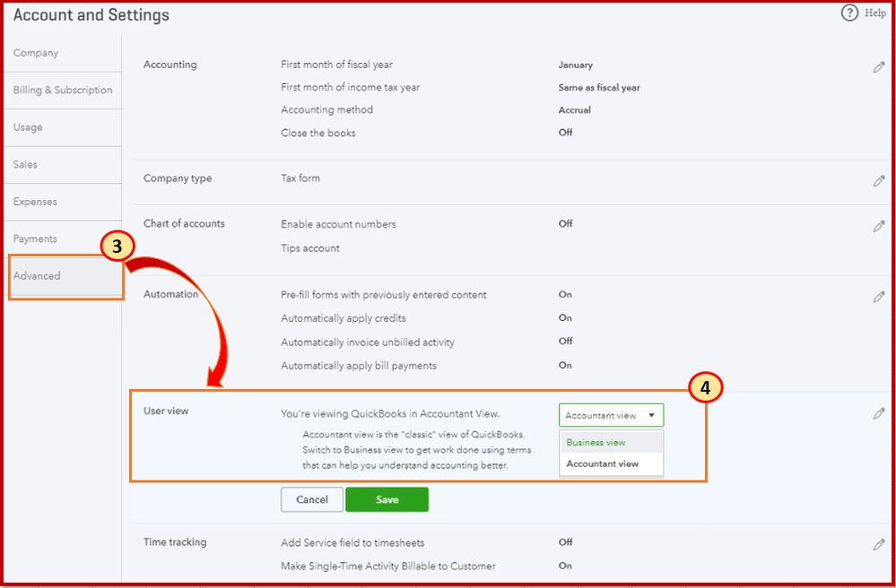896x588 pixels.
Task: Click the Tax form label
Action: pos(300,178)
